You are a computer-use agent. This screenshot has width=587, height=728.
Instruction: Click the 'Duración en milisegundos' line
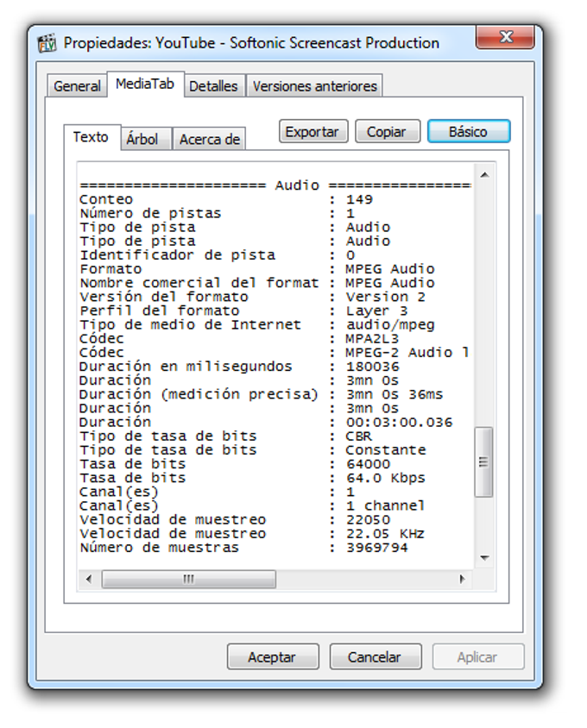pyautogui.click(x=239, y=367)
